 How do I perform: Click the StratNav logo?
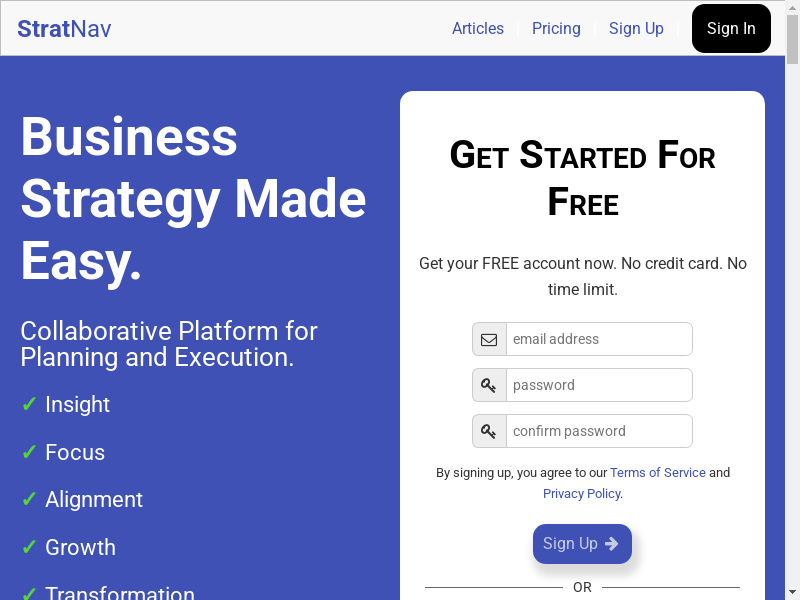click(x=64, y=29)
